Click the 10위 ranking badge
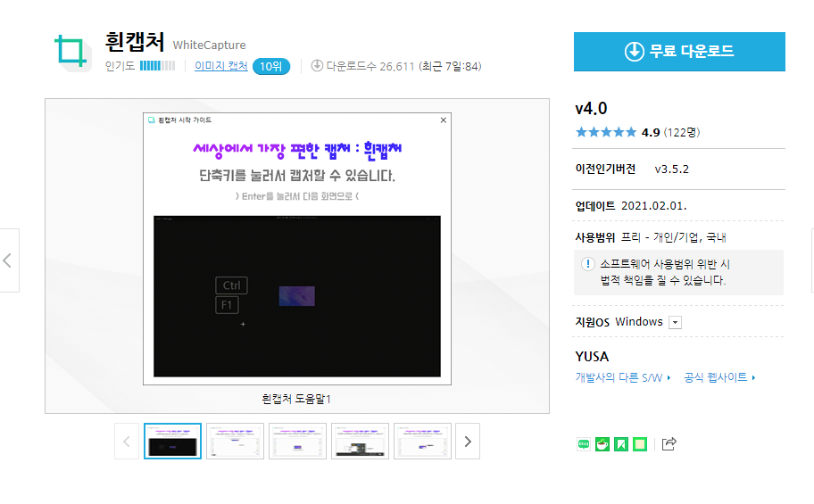 271,66
